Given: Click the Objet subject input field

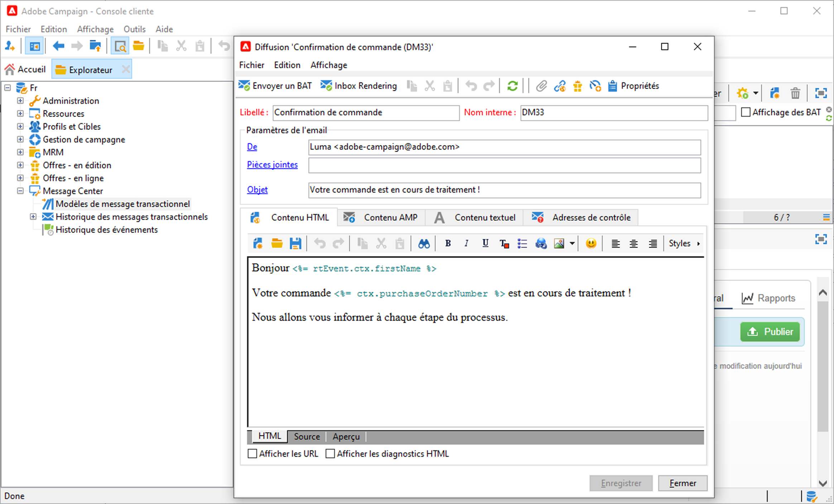Looking at the screenshot, I should (x=504, y=190).
